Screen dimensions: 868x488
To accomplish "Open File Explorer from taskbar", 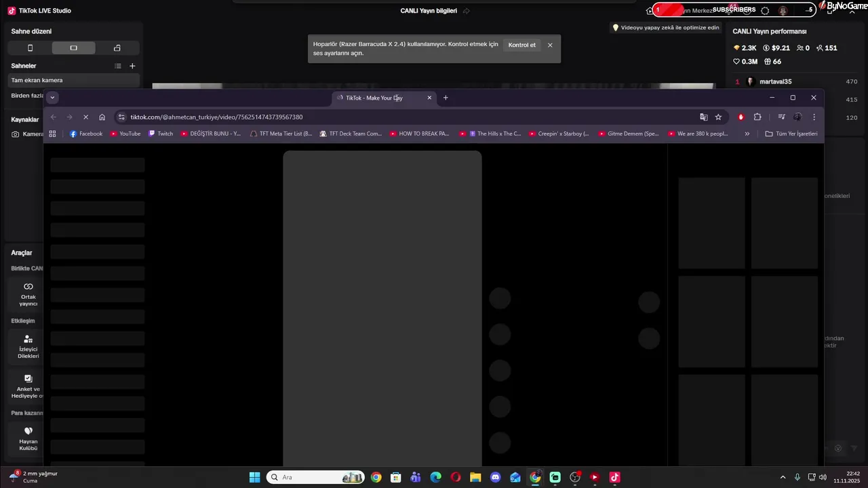I will (x=475, y=477).
